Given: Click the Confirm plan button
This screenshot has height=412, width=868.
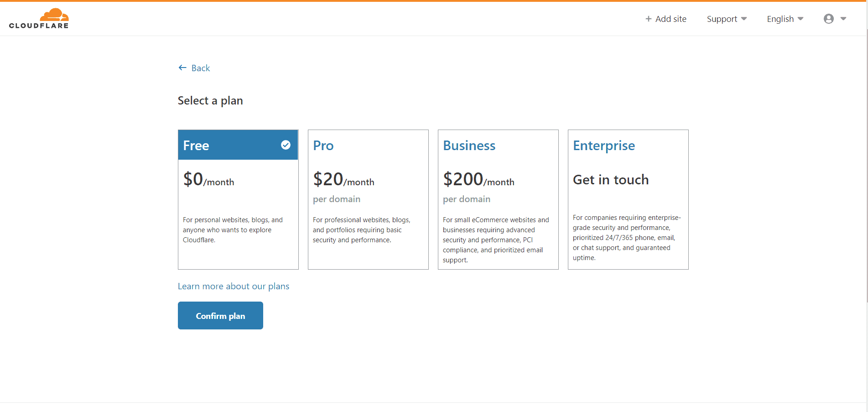Looking at the screenshot, I should tap(220, 315).
